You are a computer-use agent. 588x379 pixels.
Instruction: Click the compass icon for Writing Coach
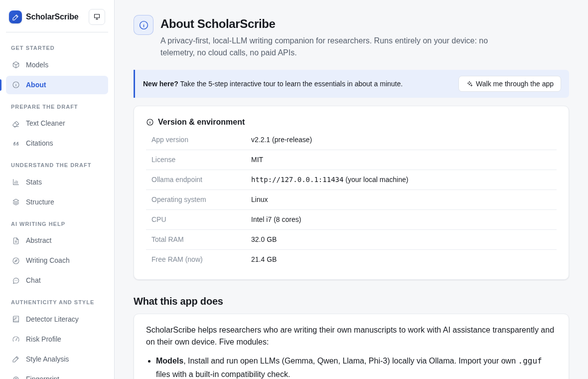click(16, 260)
